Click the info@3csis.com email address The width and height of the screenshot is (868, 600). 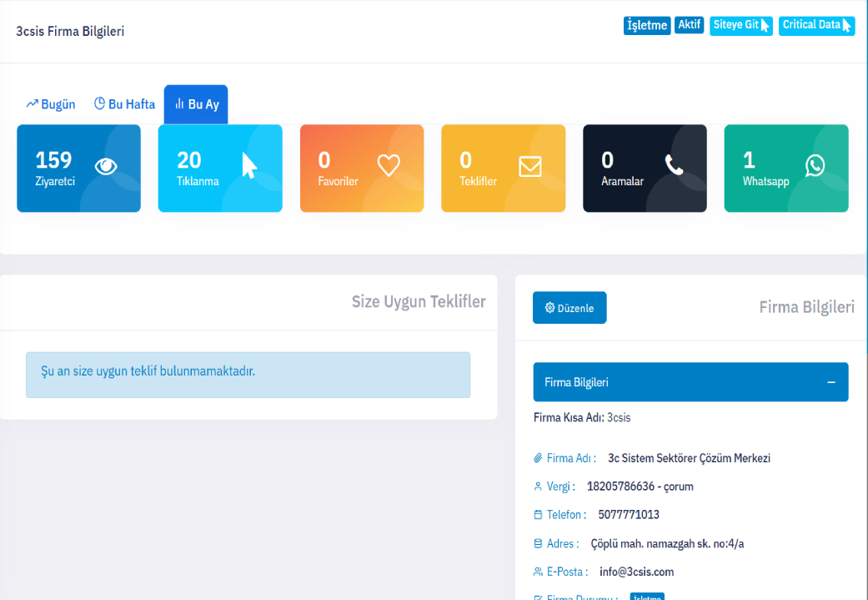point(636,572)
